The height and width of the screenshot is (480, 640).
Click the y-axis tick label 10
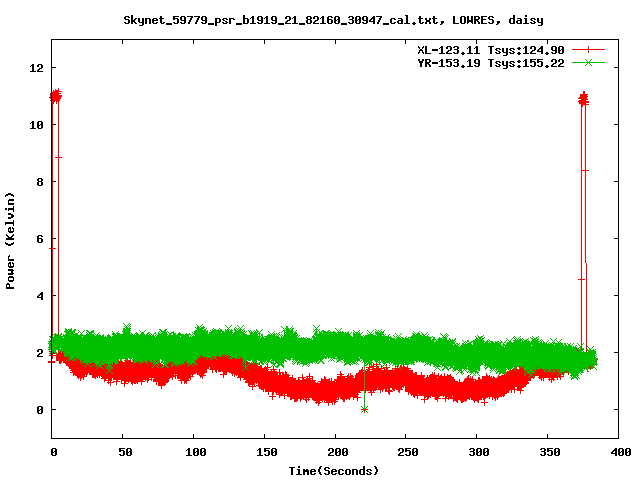tap(36, 125)
